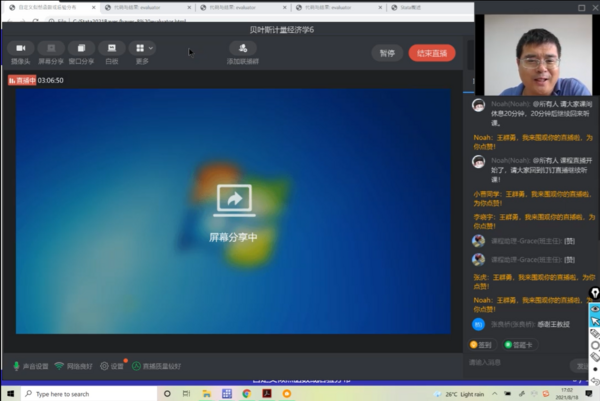Select the 小曹同学 like message
The height and width of the screenshot is (401, 600).
533,199
